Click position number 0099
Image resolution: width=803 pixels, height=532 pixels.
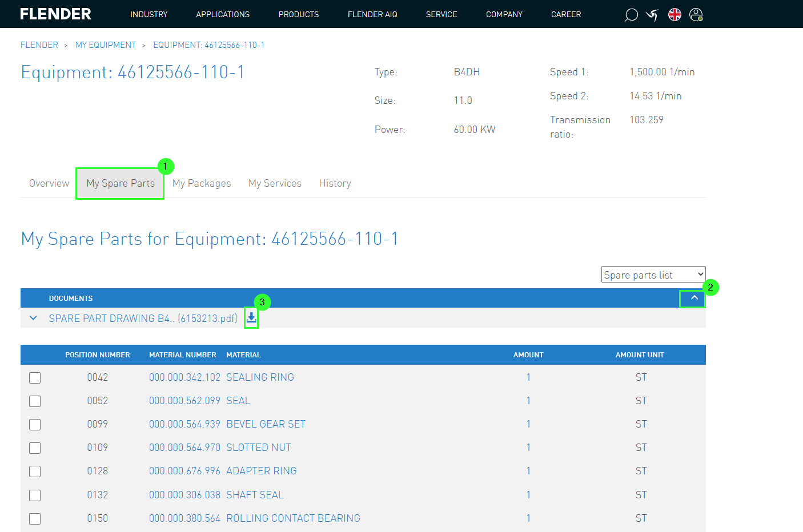(98, 424)
